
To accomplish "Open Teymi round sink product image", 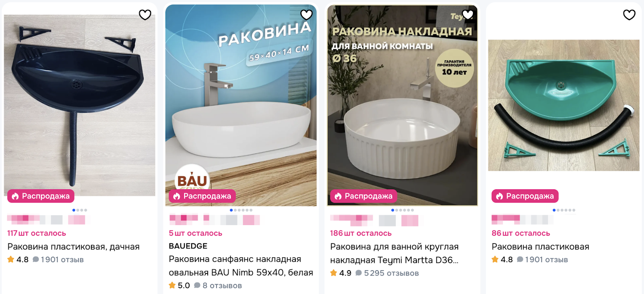I will point(402,105).
